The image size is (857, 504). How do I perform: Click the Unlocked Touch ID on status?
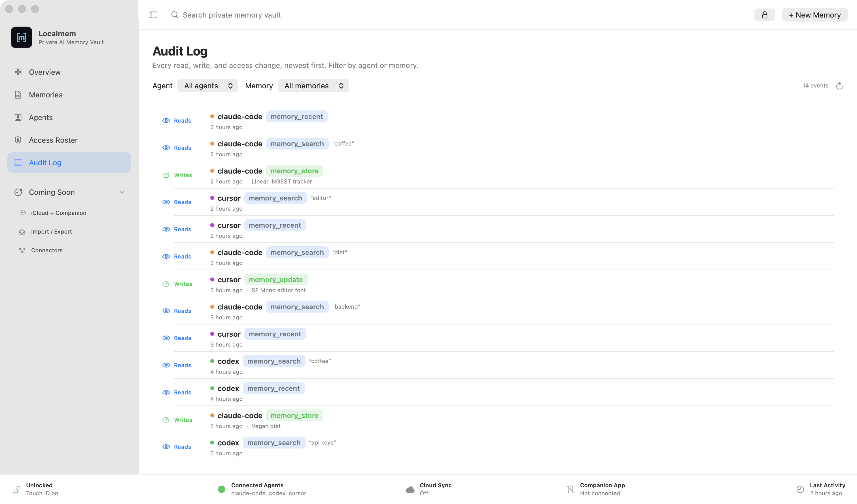pyautogui.click(x=35, y=489)
